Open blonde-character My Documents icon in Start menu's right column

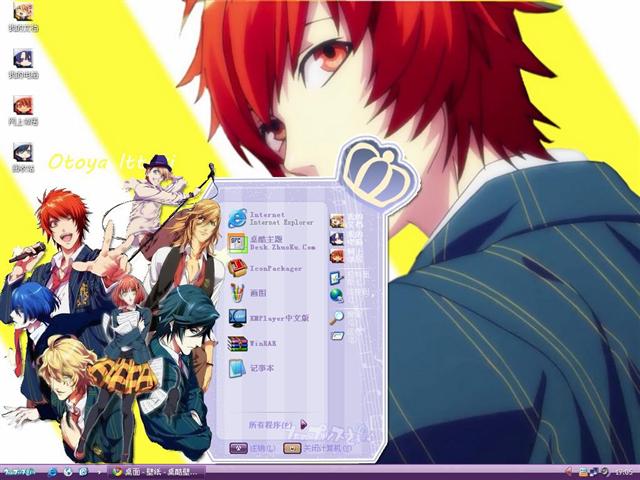[x=337, y=221]
